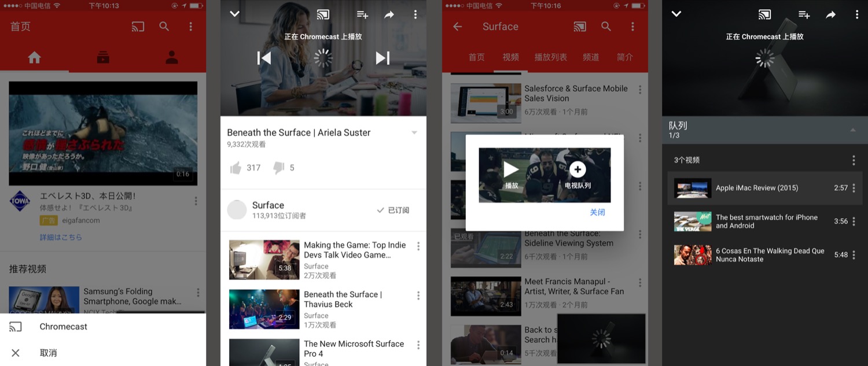Screen dimensions: 868x366
Task: Tap 取消 to cancel the cast sheet
Action: pos(48,353)
